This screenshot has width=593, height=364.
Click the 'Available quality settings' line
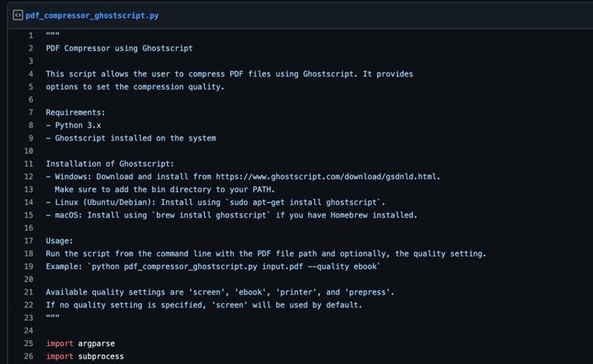[x=220, y=292]
